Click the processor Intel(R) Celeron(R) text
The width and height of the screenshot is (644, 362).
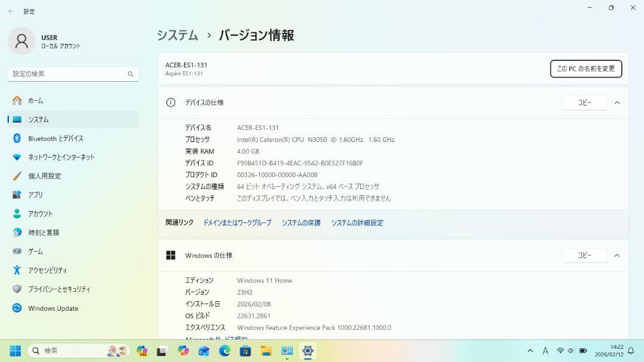point(315,140)
